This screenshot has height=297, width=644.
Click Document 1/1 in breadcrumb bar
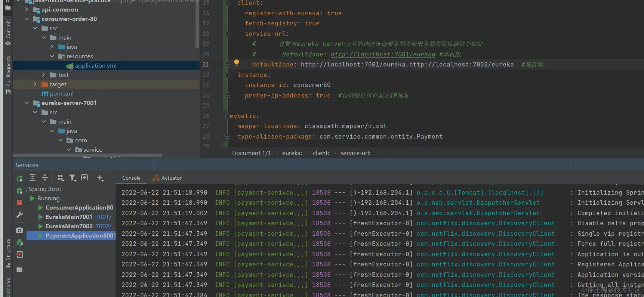tap(251, 153)
